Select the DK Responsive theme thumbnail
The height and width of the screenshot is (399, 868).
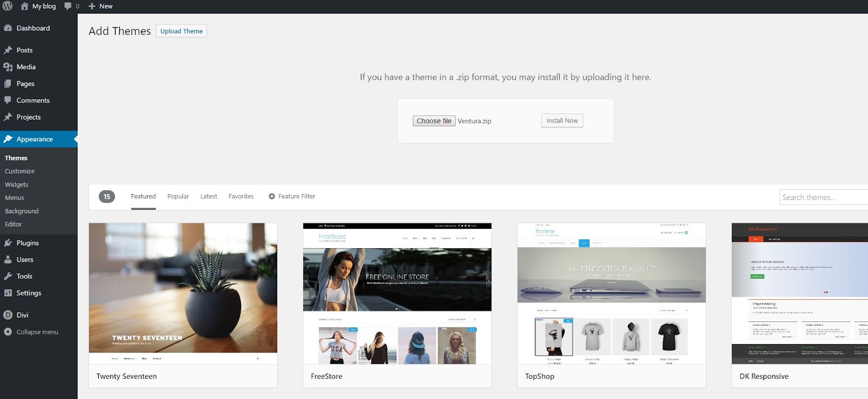click(x=800, y=293)
